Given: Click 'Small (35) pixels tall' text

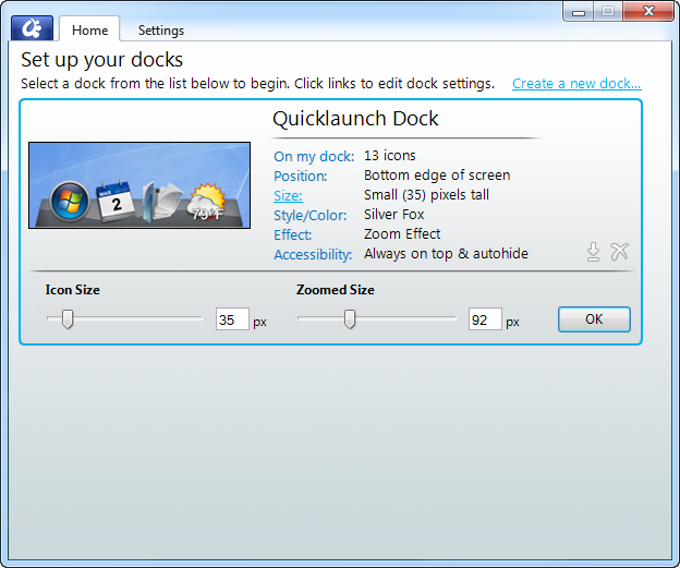Looking at the screenshot, I should [x=427, y=195].
